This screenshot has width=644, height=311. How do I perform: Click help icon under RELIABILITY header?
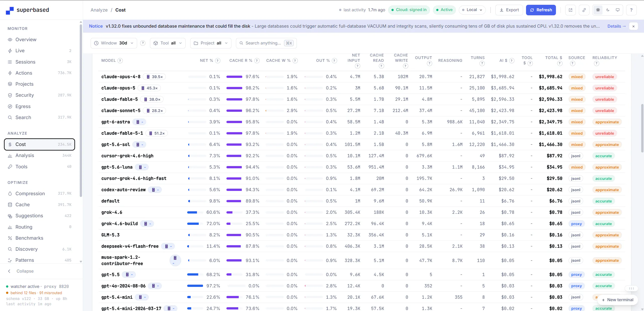(596, 63)
